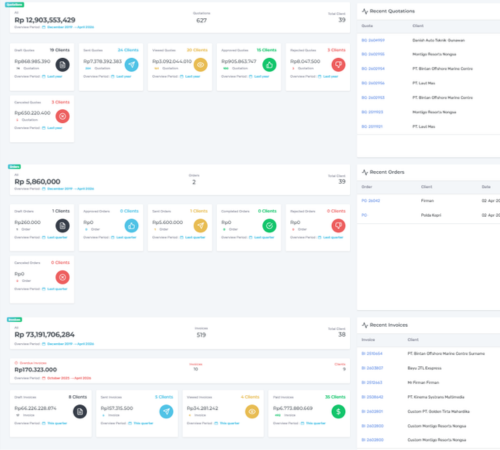The width and height of the screenshot is (500, 450).
Task: Click calendar icon under Rp 12,903,553,429 total
Action: coord(44,27)
